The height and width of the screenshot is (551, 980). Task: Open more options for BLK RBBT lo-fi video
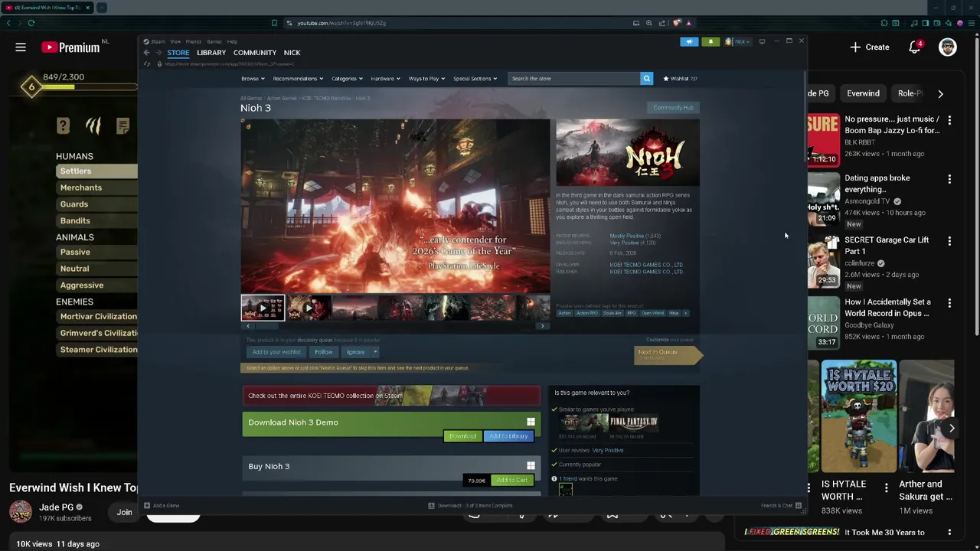pyautogui.click(x=949, y=120)
